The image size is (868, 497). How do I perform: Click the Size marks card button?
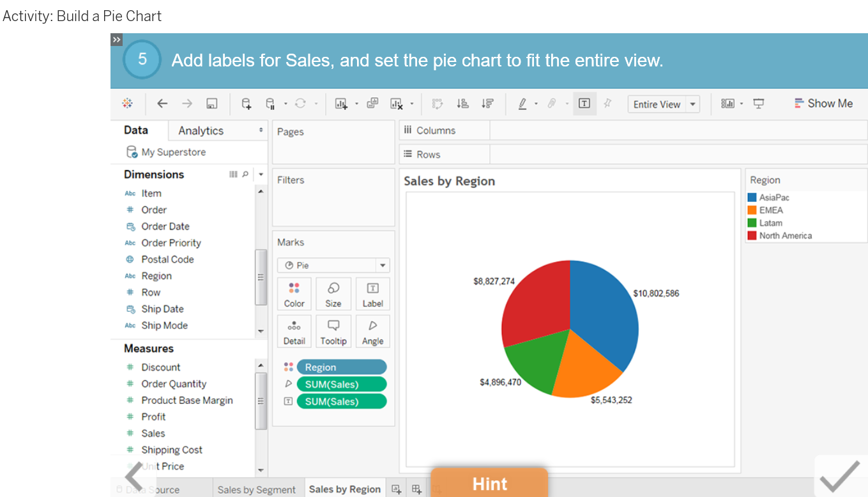(333, 294)
